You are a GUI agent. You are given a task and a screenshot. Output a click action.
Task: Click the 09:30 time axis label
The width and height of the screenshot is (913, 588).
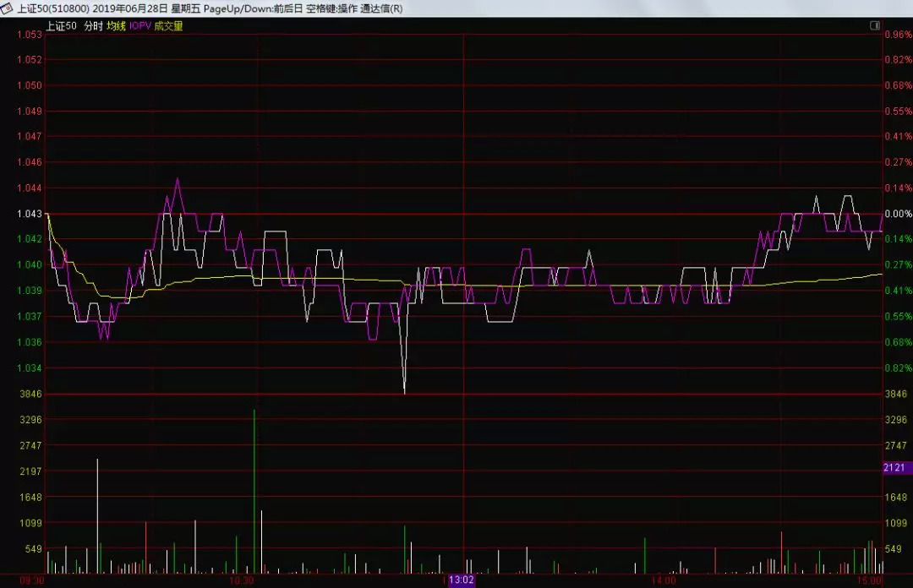31,581
